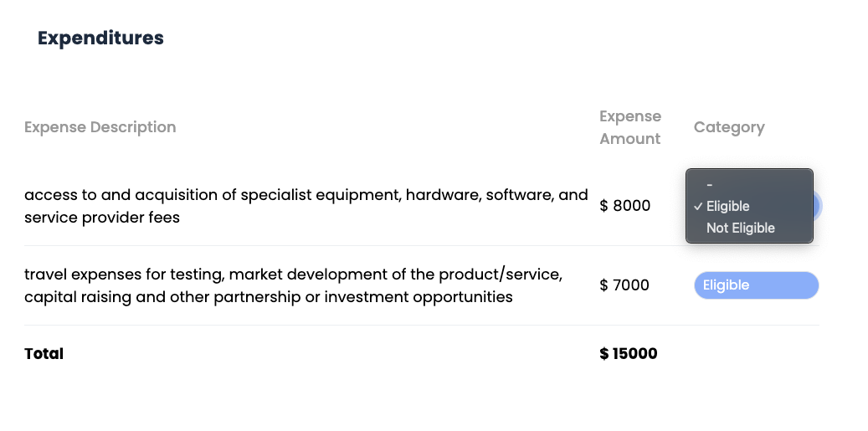Click the $ 15000 total amount

(629, 354)
